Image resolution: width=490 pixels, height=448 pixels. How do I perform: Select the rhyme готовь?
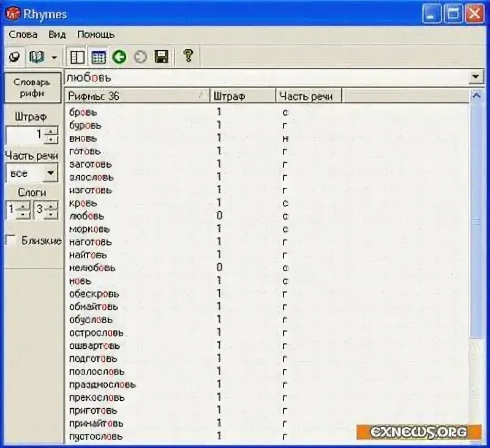click(85, 151)
